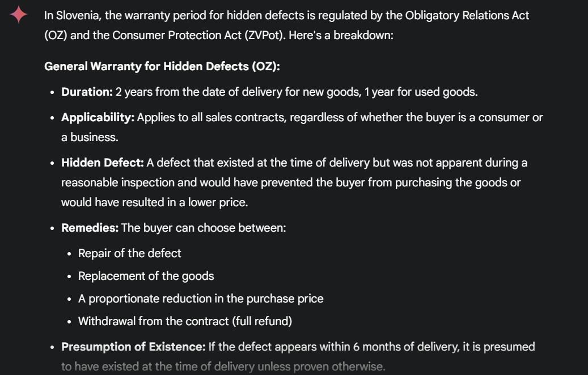The image size is (588, 375).
Task: Click the faded 'unless proven otherwise' text
Action: point(322,367)
